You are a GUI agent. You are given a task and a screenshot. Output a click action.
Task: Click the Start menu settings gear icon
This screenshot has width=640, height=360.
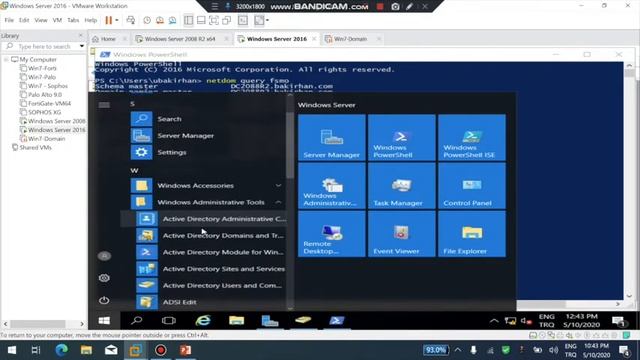(x=104, y=278)
